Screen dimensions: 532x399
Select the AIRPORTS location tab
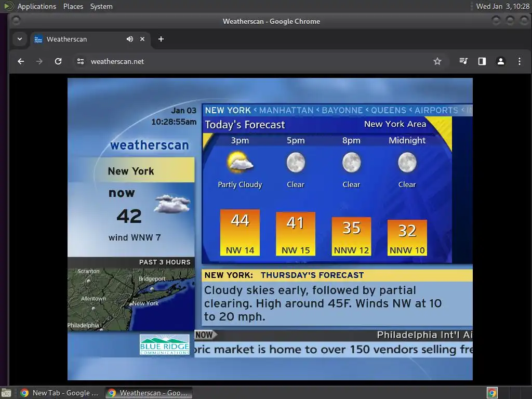pos(436,110)
